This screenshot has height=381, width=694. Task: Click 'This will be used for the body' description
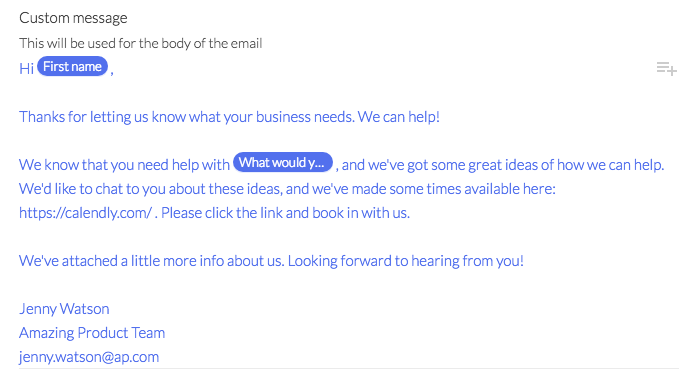141,43
